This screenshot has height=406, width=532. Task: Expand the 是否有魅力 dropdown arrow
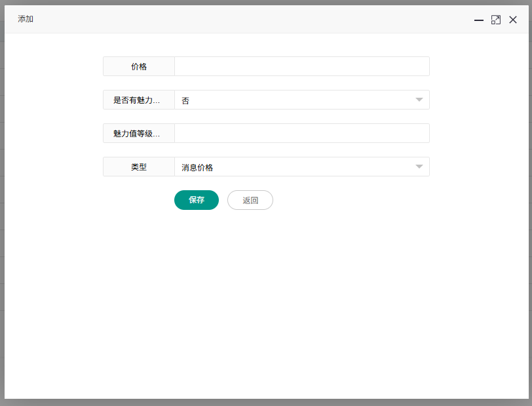click(419, 100)
